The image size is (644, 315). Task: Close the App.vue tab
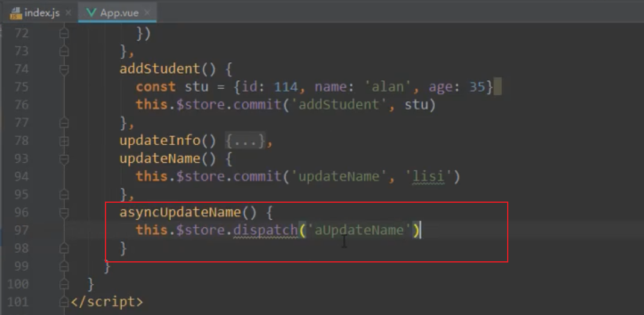coord(148,13)
